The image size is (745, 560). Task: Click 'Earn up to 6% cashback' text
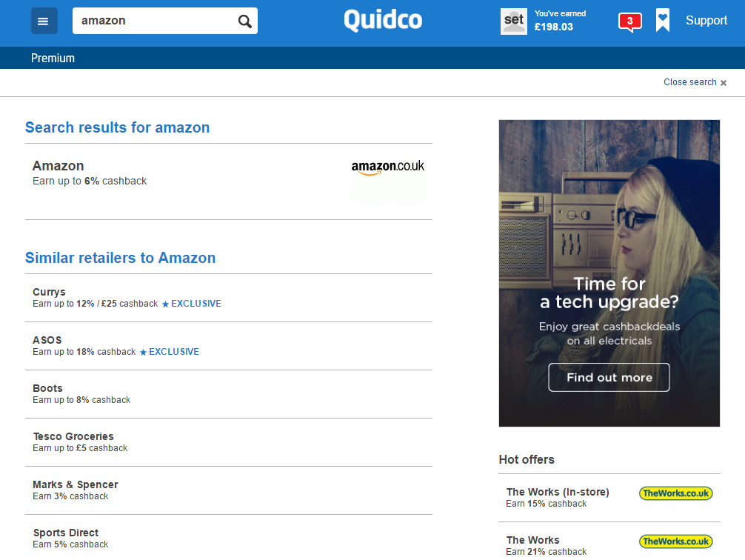click(90, 181)
